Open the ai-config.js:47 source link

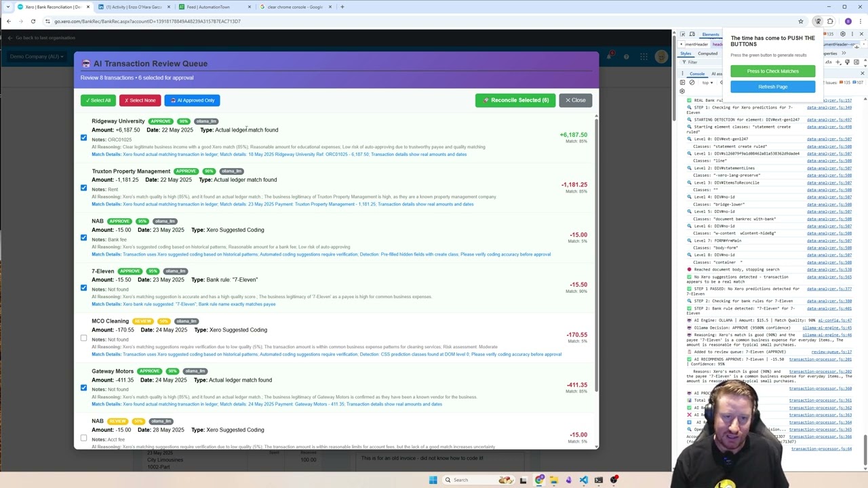pyautogui.click(x=834, y=321)
